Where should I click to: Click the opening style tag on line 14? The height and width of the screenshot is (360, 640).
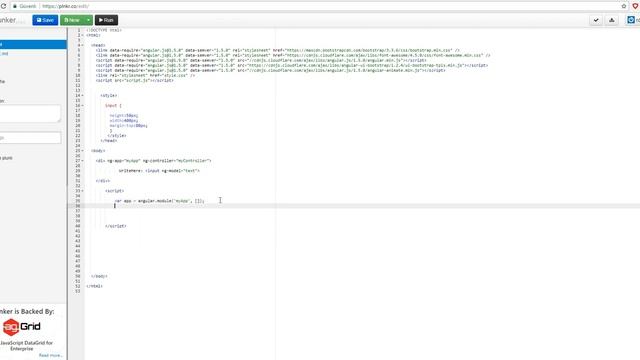click(x=109, y=96)
